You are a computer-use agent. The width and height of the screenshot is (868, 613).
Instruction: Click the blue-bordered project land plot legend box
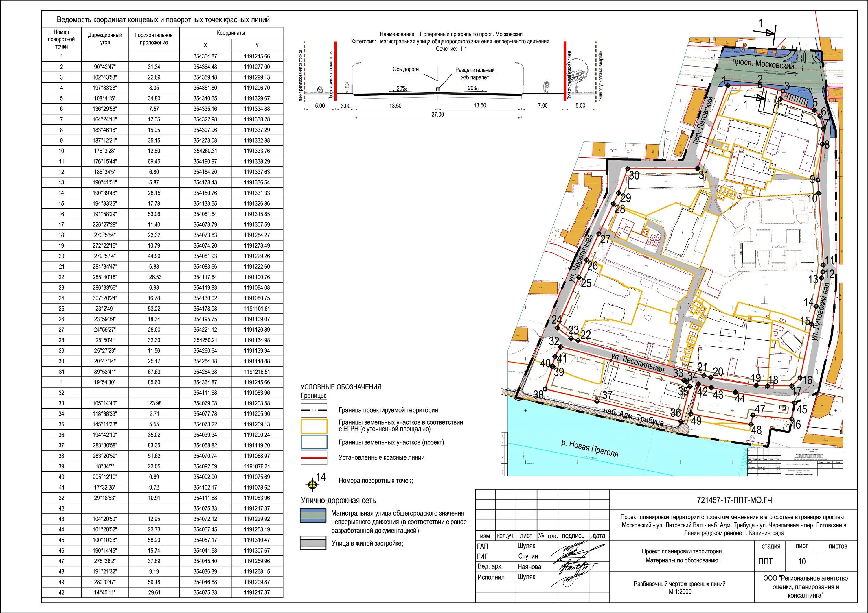point(314,442)
